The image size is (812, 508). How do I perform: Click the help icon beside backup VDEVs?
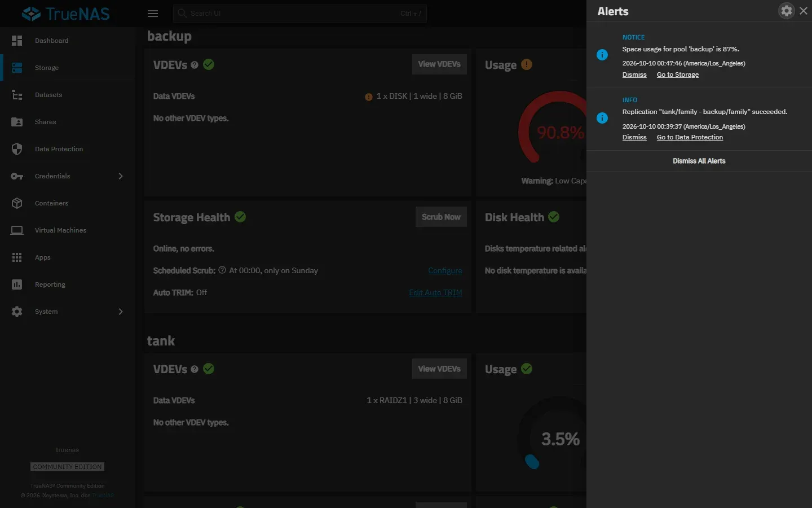click(195, 65)
